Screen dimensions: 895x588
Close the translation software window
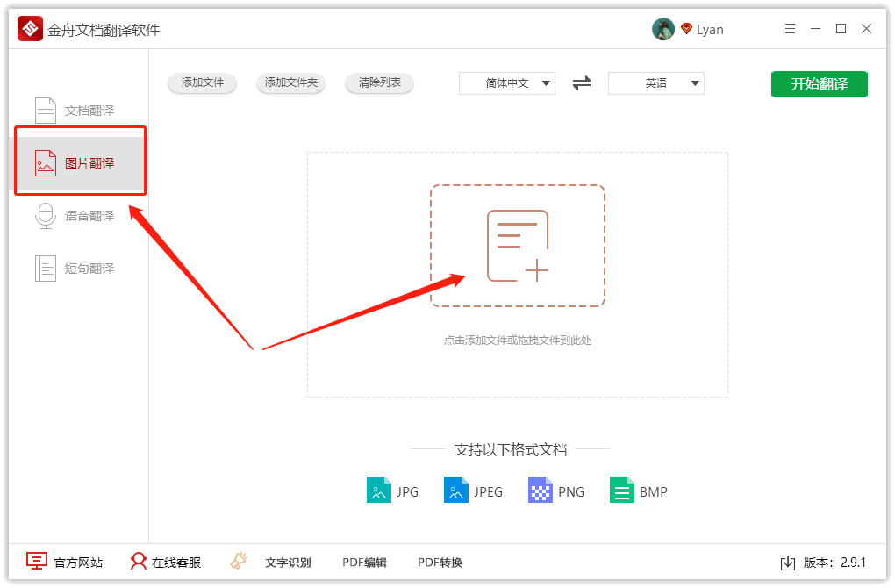click(x=866, y=29)
